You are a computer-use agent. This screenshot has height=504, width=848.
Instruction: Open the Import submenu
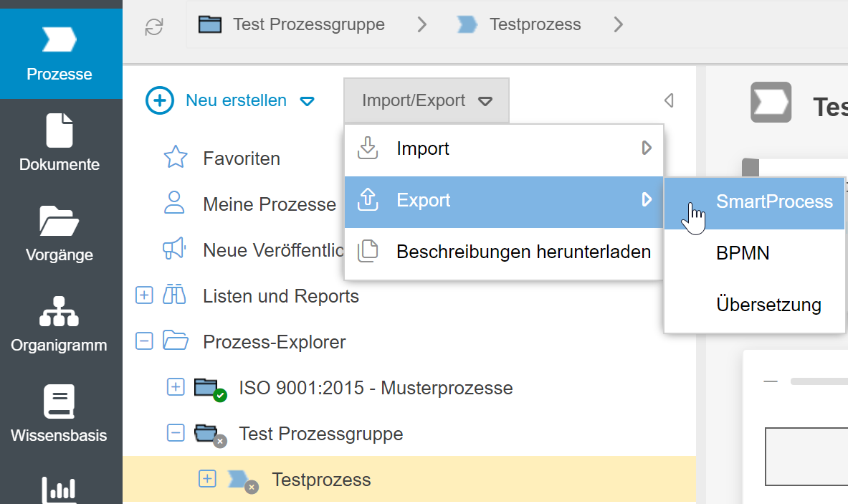[x=503, y=149]
